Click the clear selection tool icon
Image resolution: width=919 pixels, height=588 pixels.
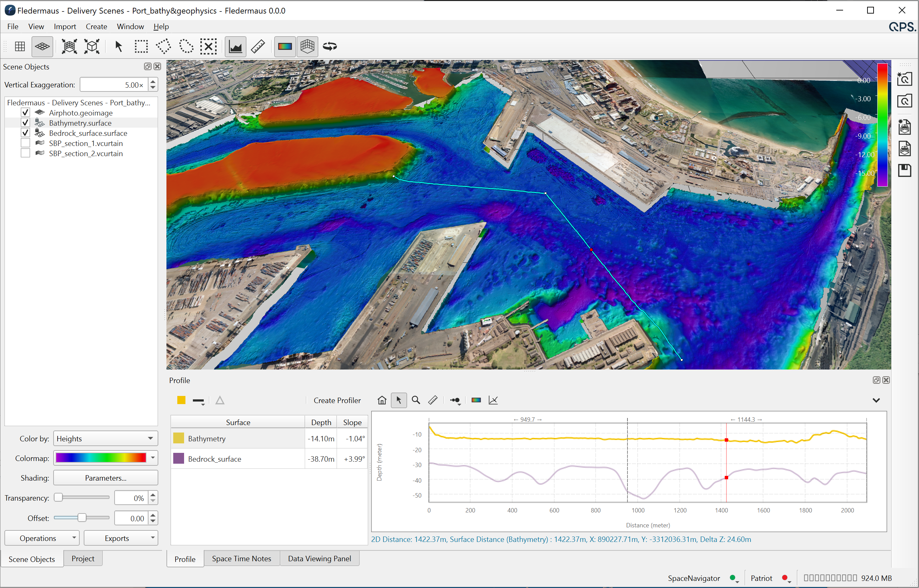(x=208, y=47)
